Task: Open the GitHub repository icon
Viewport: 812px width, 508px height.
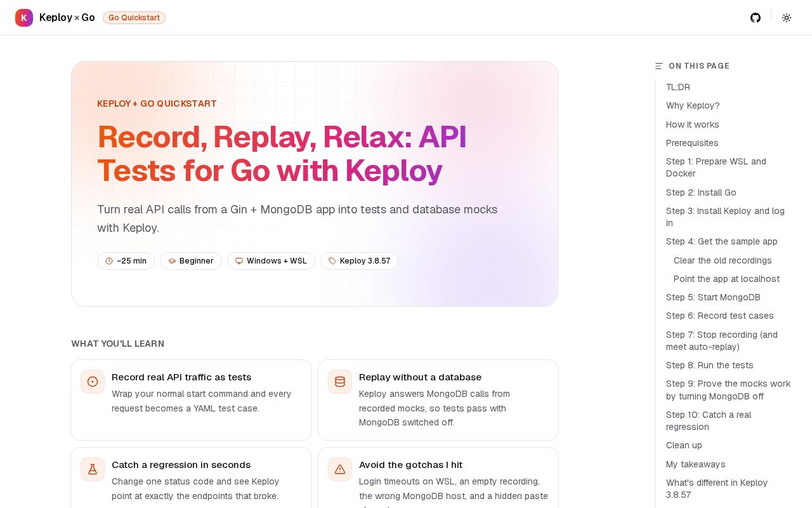Action: (x=756, y=18)
